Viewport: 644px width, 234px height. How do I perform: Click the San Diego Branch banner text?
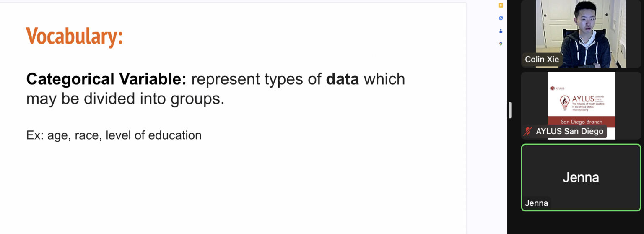[581, 122]
